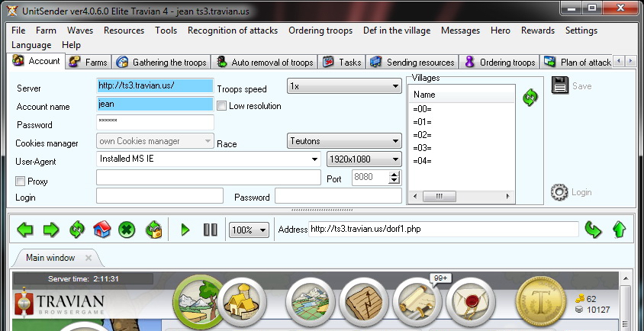The height and width of the screenshot is (331, 644).
Task: Open the 100% zoom dropdown
Action: pos(249,230)
